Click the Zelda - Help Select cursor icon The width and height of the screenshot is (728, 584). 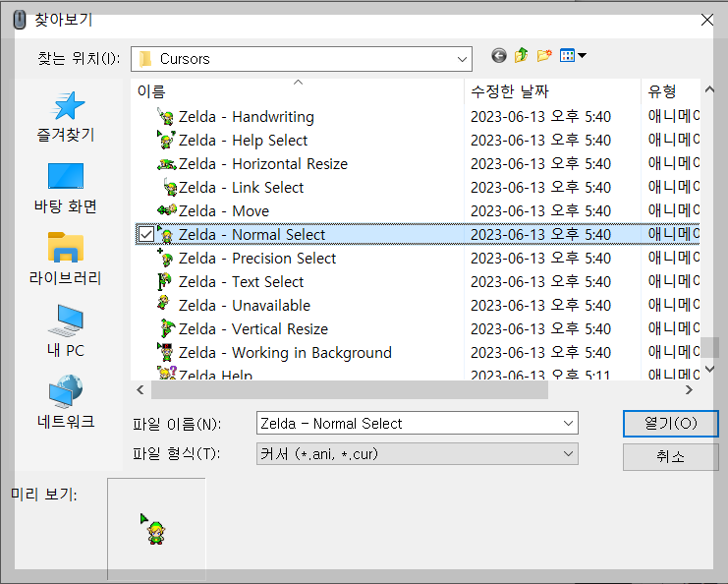[x=166, y=140]
